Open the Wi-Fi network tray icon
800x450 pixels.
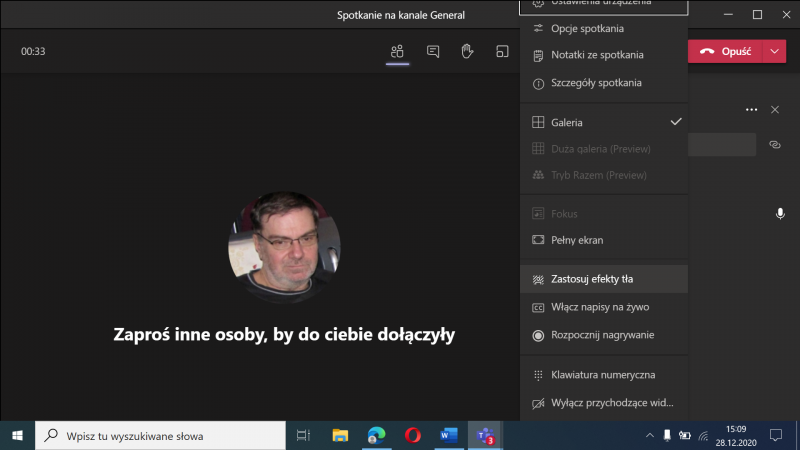click(x=704, y=436)
